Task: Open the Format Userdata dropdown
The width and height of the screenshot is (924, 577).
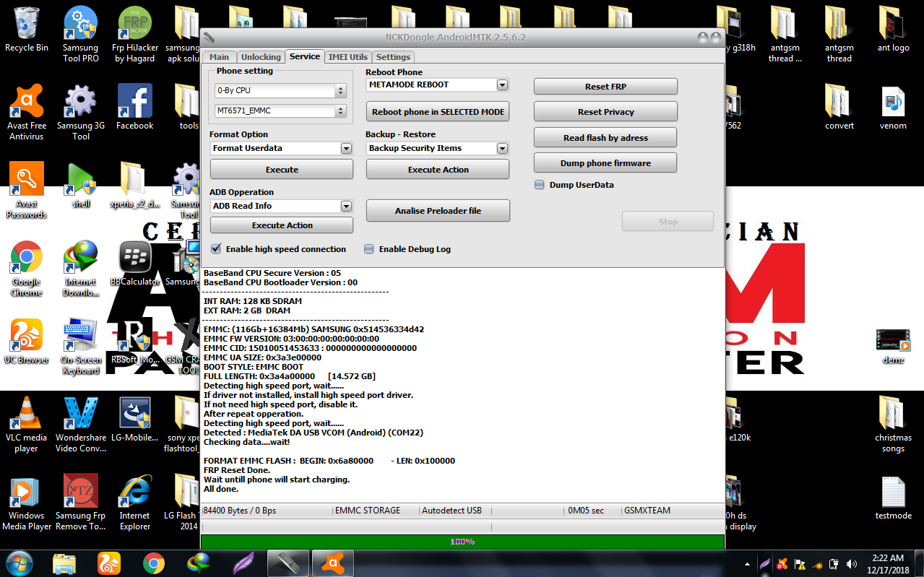Action: (346, 149)
